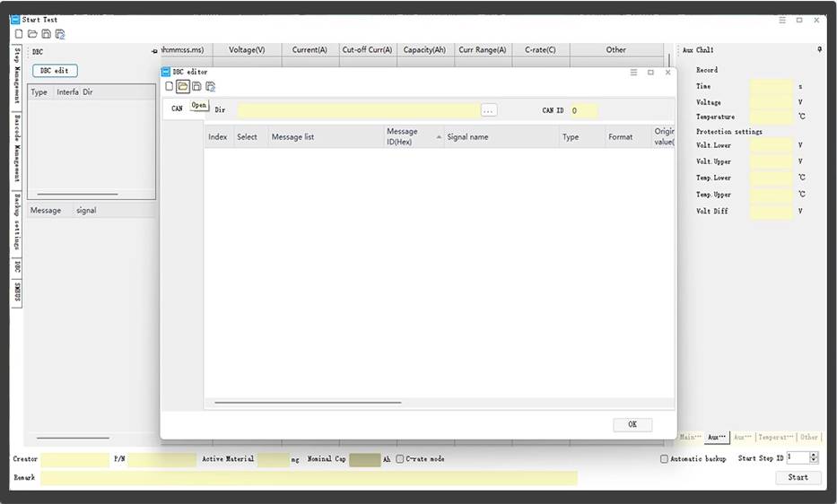Click the Dir path input field
Screen dimensions: 837x504
click(359, 110)
